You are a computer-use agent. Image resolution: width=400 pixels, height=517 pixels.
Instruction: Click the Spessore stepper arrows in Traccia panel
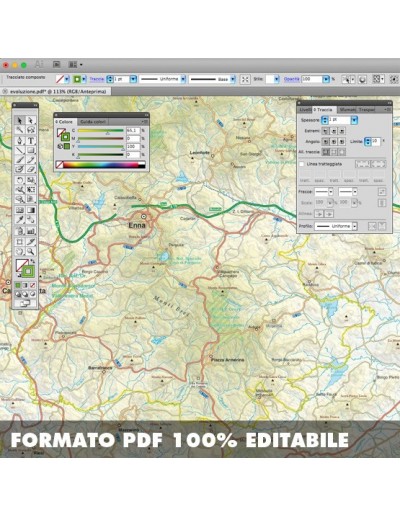point(325,120)
